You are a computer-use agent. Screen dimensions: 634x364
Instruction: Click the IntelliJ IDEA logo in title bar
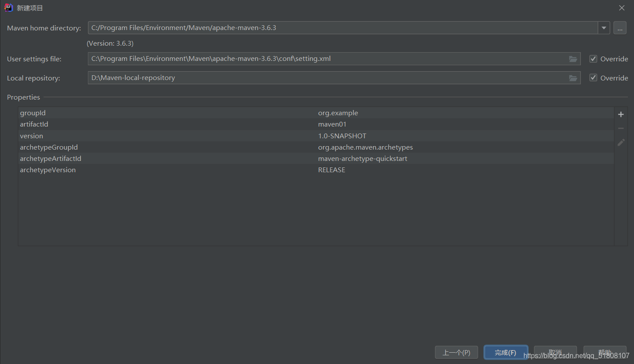coord(8,8)
